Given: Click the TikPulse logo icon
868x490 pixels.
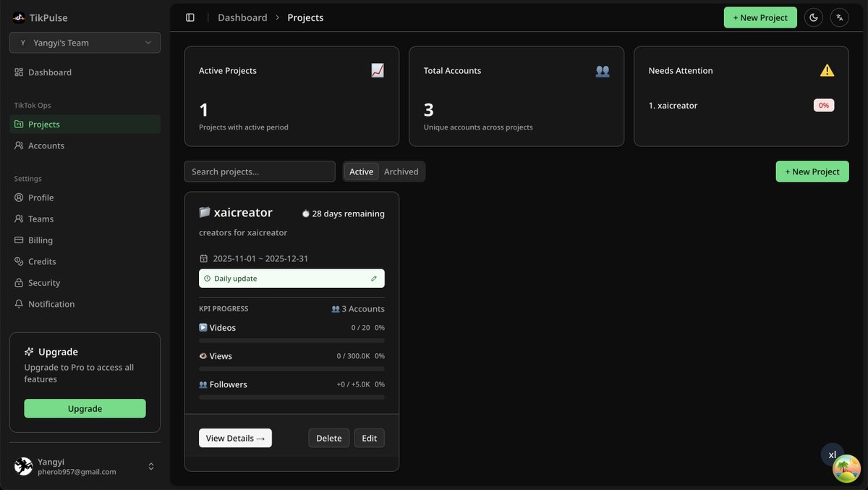Looking at the screenshot, I should [19, 17].
